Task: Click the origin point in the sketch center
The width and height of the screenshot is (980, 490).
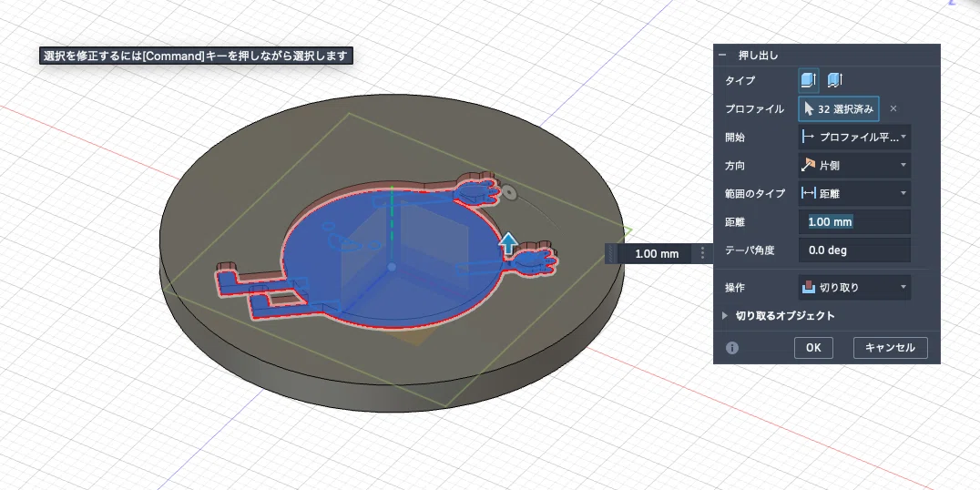Action: (392, 267)
